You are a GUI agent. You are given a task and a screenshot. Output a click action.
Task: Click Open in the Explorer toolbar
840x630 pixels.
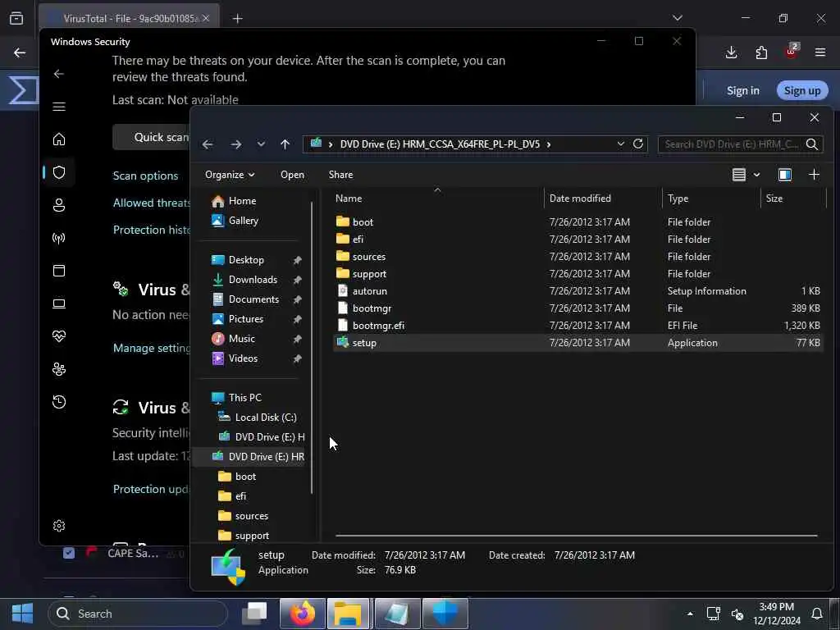293,175
